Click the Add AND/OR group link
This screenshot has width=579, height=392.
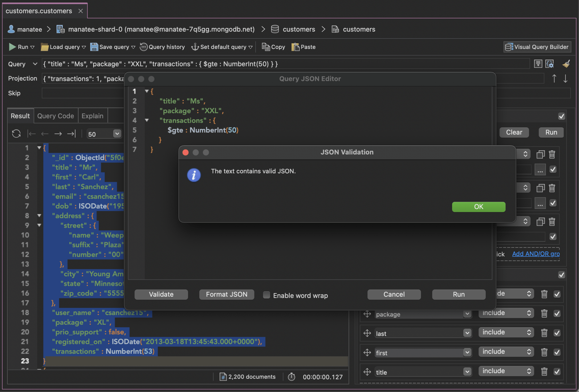pyautogui.click(x=535, y=254)
